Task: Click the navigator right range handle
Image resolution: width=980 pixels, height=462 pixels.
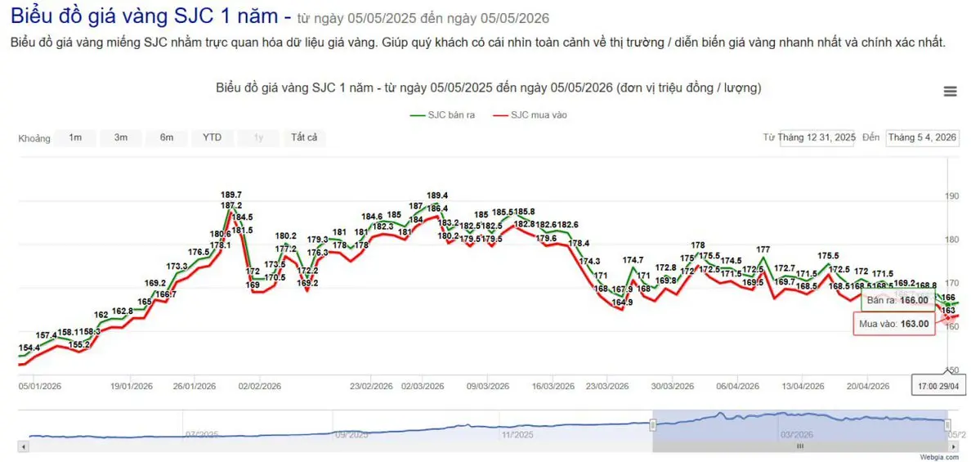Action: [x=947, y=425]
